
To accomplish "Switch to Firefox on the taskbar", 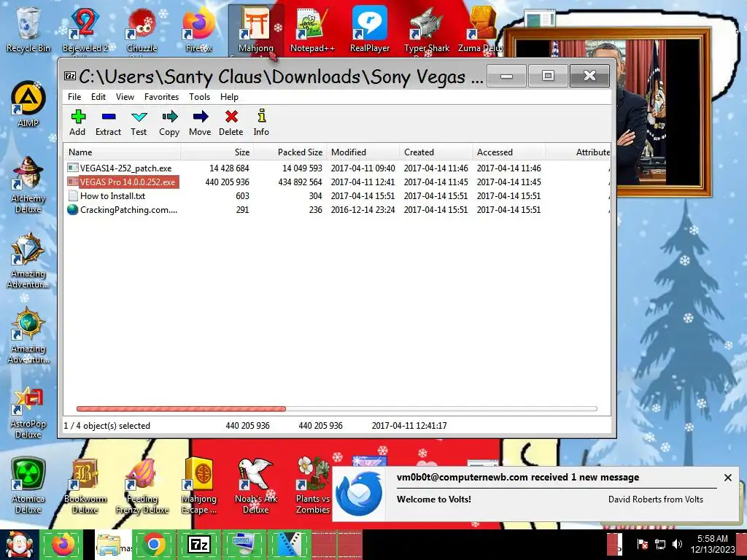I will 63,545.
